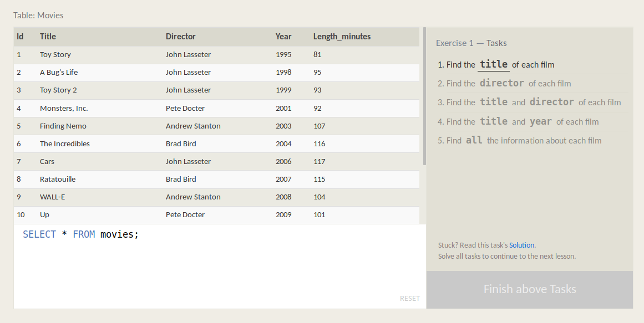Click the Ratatouille title cell
Viewport: 644px width, 323px height.
pos(58,180)
